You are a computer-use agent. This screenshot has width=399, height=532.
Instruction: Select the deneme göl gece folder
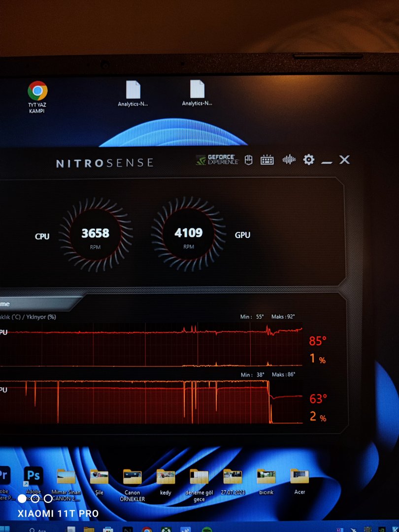tap(199, 486)
